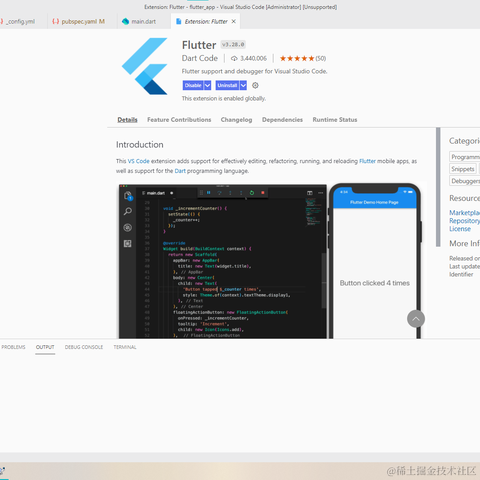Click the 3,440,006 install count
Viewport: 480px width, 480px height.
pyautogui.click(x=253, y=59)
